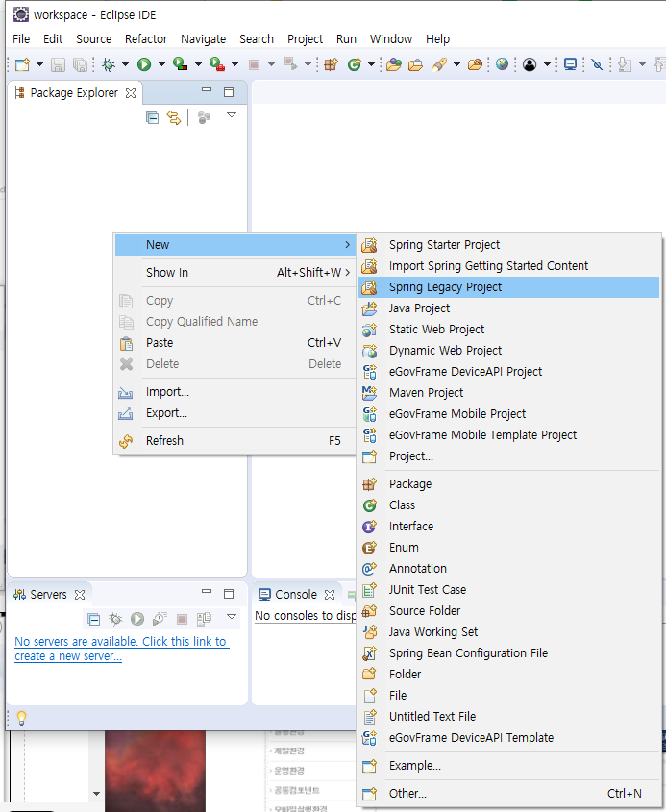The height and width of the screenshot is (812, 666).
Task: Start Debug with the bug icon
Action: point(109,64)
